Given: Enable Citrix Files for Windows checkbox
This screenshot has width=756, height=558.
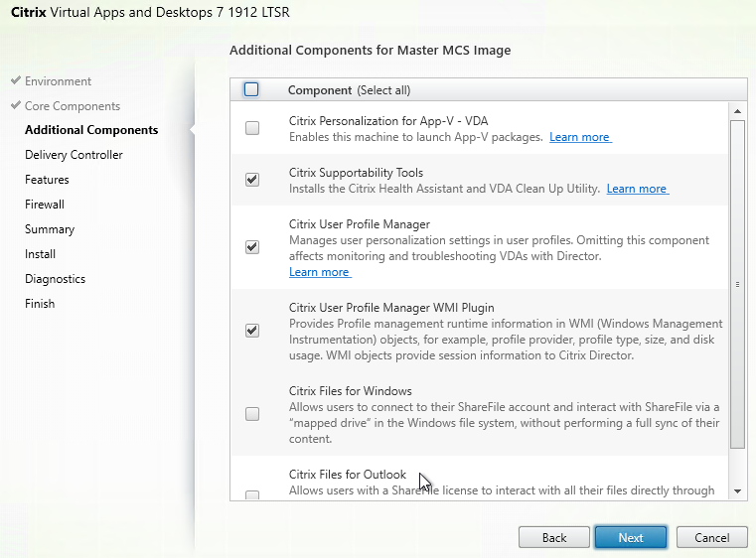Looking at the screenshot, I should point(252,414).
